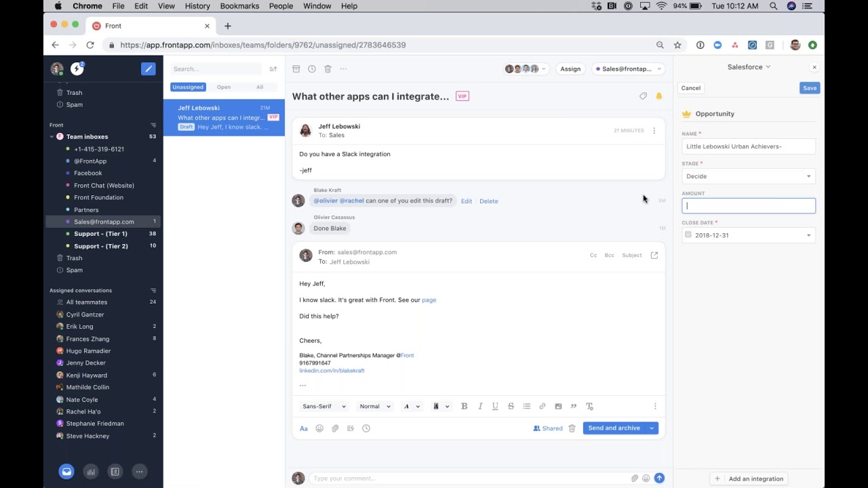Apply italic formatting in the editor

pos(480,406)
